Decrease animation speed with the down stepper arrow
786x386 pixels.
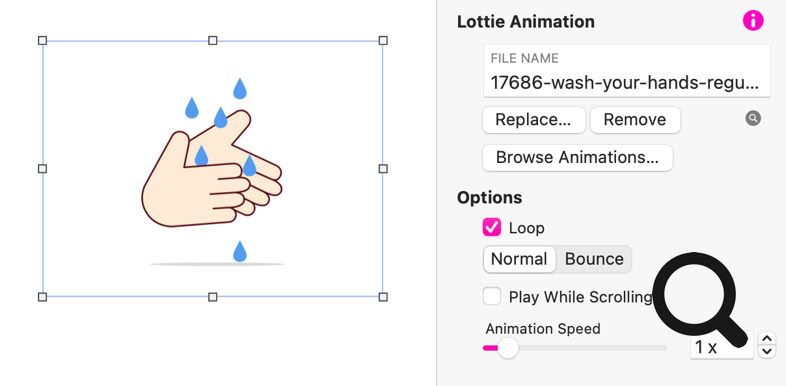click(766, 351)
